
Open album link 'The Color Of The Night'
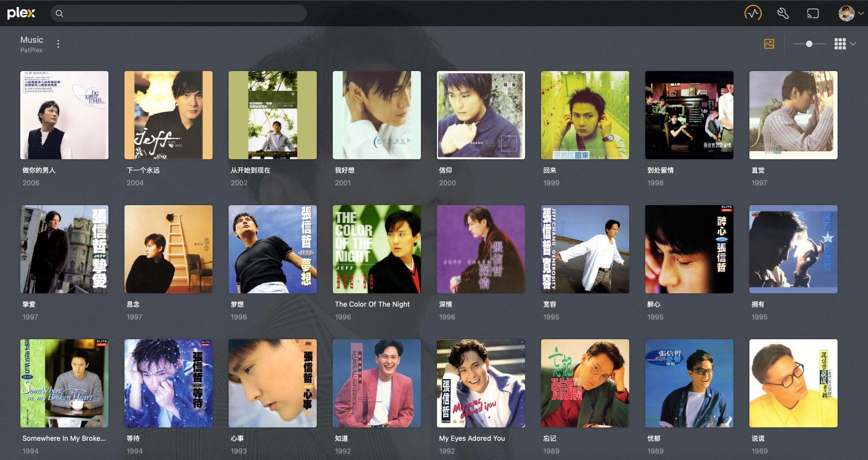click(372, 304)
